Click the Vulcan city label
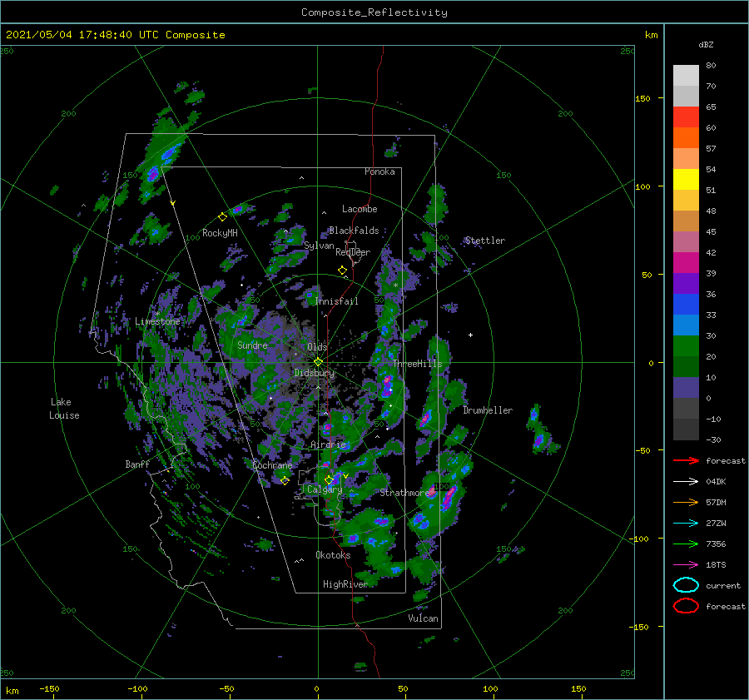749x700 pixels. [x=423, y=618]
